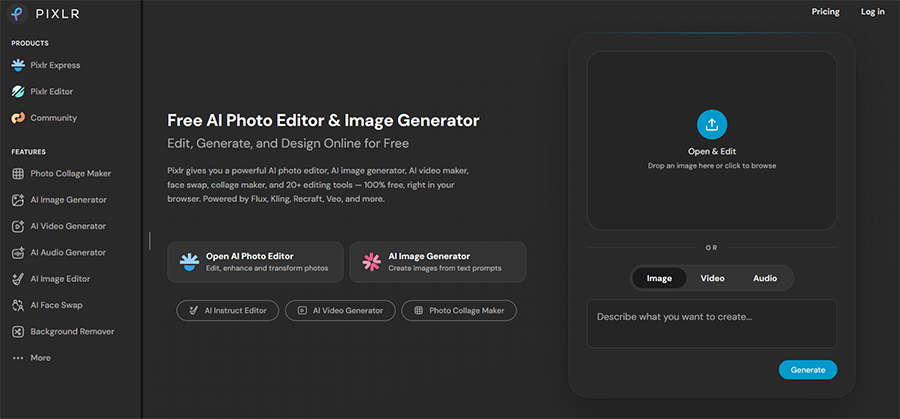Screen dimensions: 900x419
Task: Click the AI Video Generator pill play icon
Action: point(302,311)
